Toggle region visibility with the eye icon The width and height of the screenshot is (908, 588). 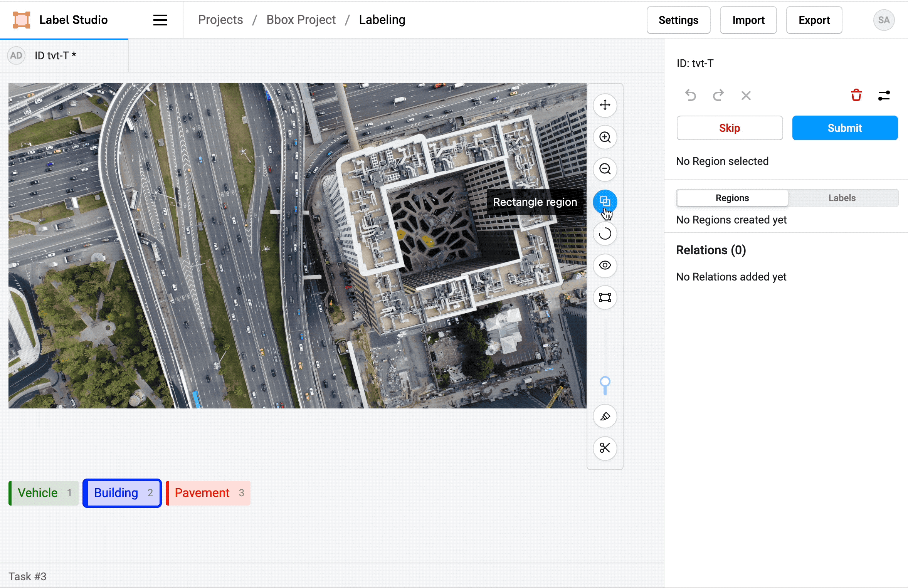click(605, 266)
